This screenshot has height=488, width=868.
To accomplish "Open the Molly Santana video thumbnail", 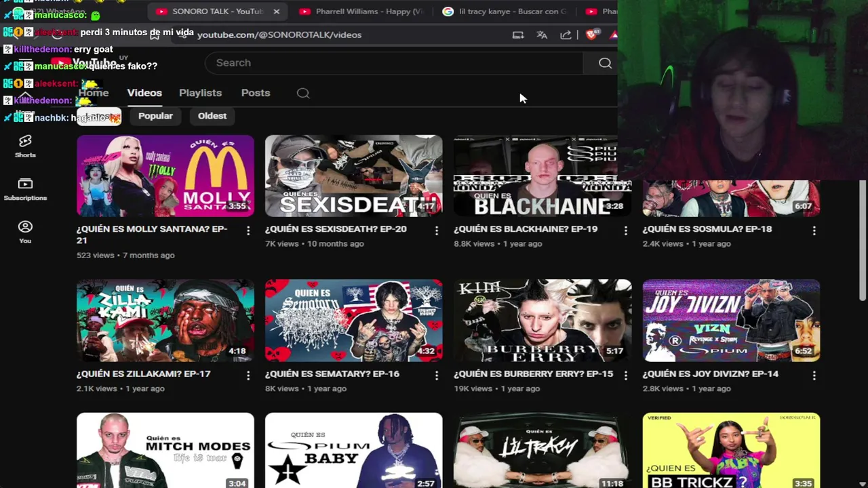I will 165,176.
